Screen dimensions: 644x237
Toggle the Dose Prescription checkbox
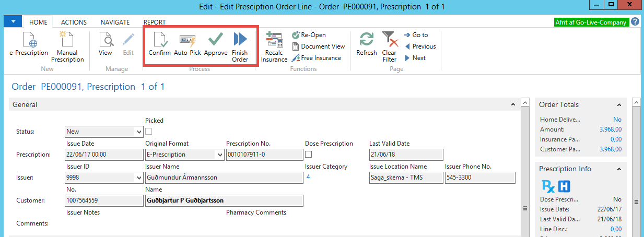[x=309, y=155]
